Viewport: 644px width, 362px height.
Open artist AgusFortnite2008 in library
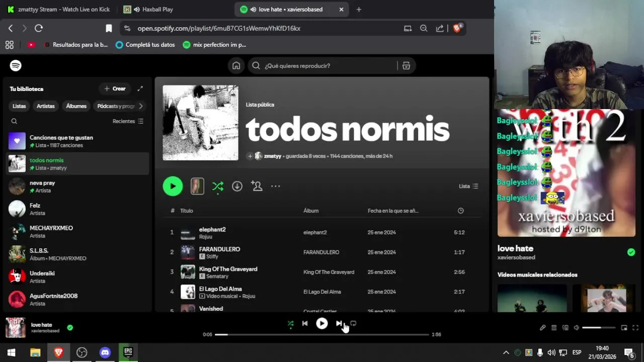click(78, 299)
